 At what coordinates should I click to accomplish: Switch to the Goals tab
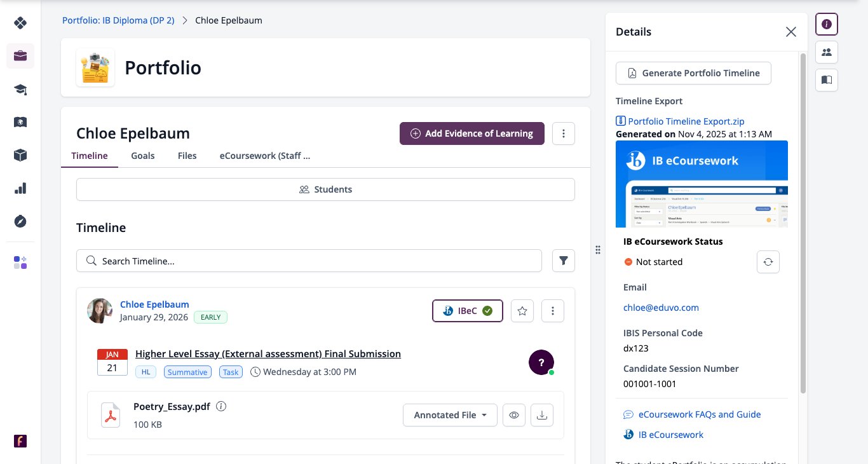143,155
